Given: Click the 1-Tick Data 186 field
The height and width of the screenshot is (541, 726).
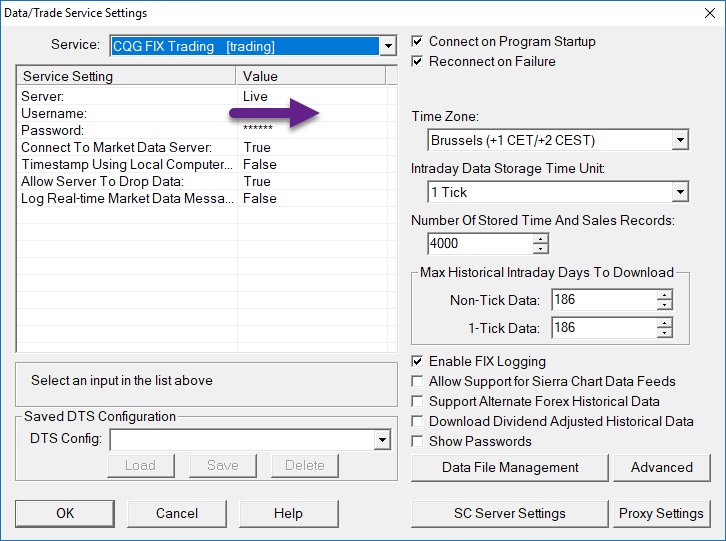Looking at the screenshot, I should (604, 327).
